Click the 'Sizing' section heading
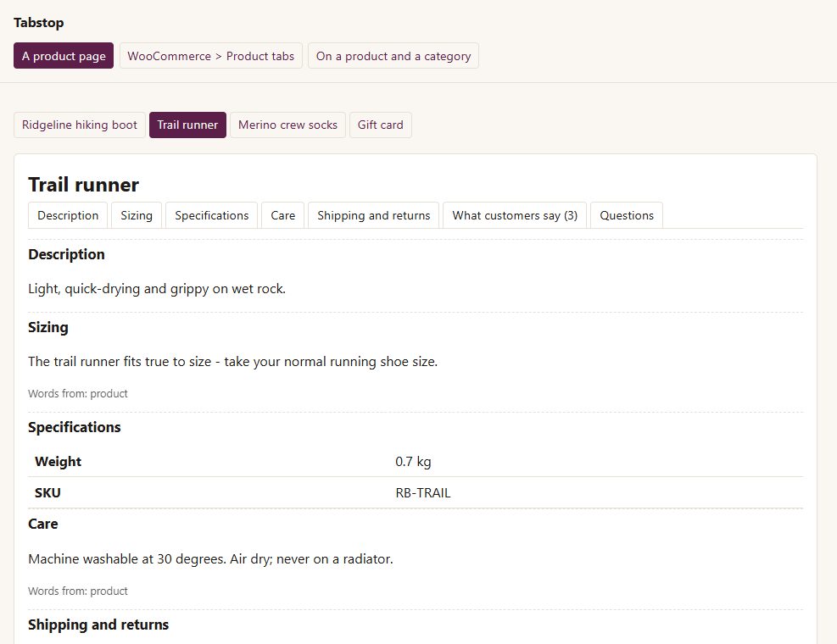Viewport: 837px width, 644px height. [x=48, y=328]
